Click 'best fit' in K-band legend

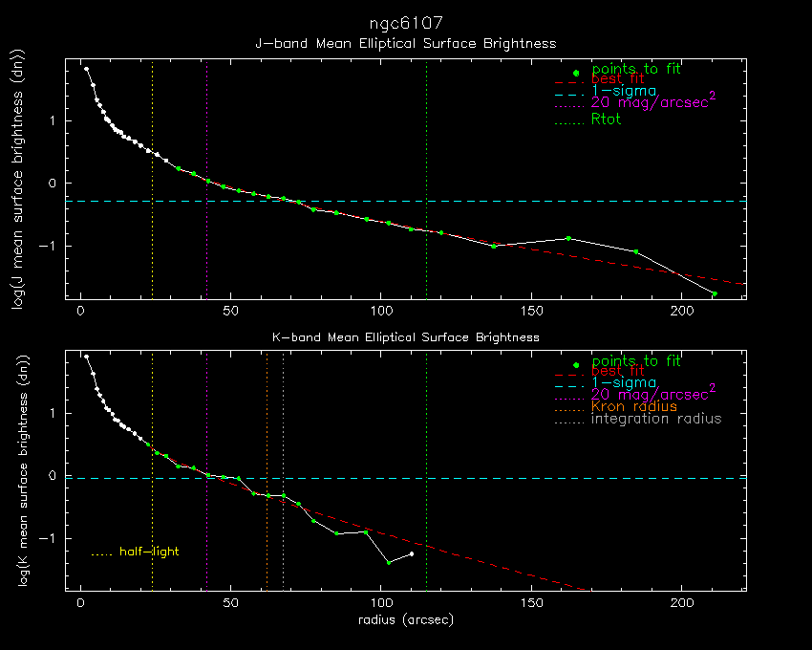pyautogui.click(x=617, y=371)
